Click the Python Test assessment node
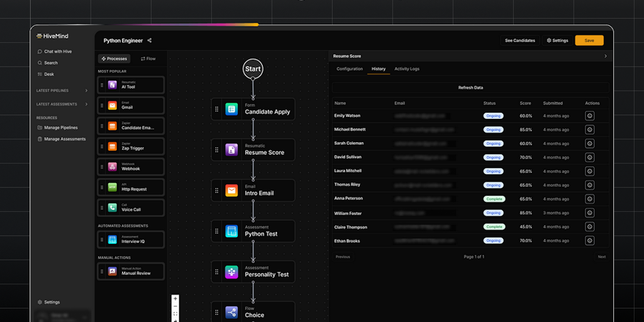Image resolution: width=644 pixels, height=322 pixels. (253, 231)
